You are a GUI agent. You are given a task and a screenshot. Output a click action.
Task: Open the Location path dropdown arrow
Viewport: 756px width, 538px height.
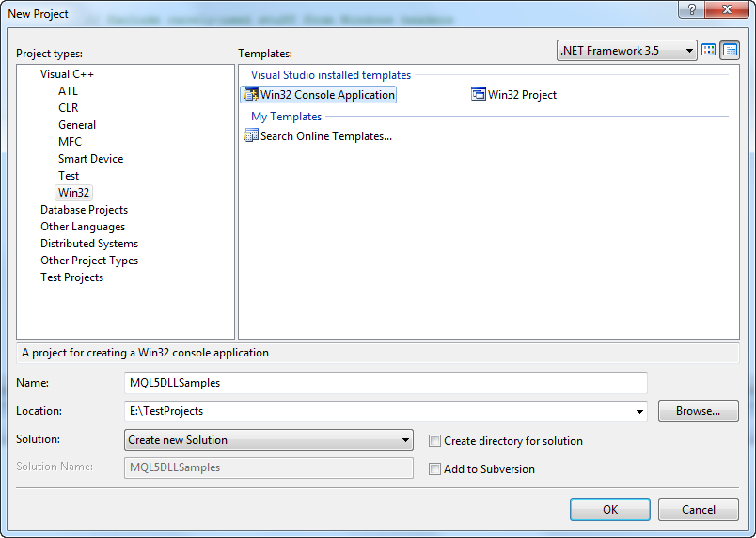[x=639, y=411]
